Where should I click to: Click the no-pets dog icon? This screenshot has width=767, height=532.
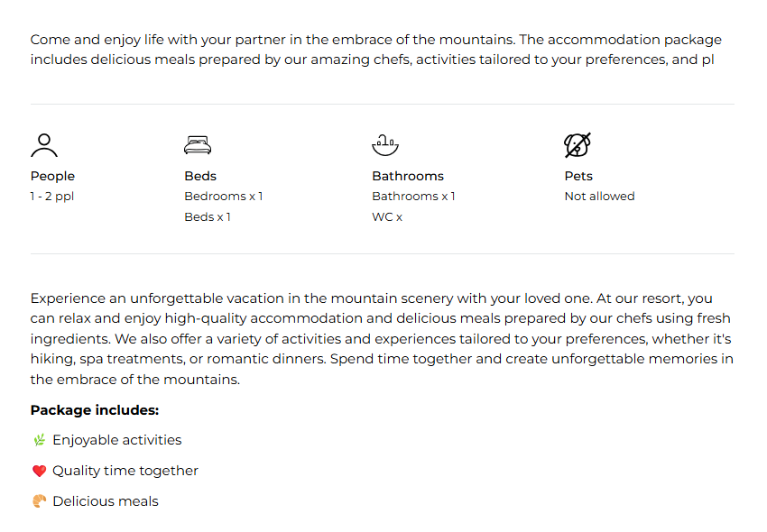click(578, 145)
